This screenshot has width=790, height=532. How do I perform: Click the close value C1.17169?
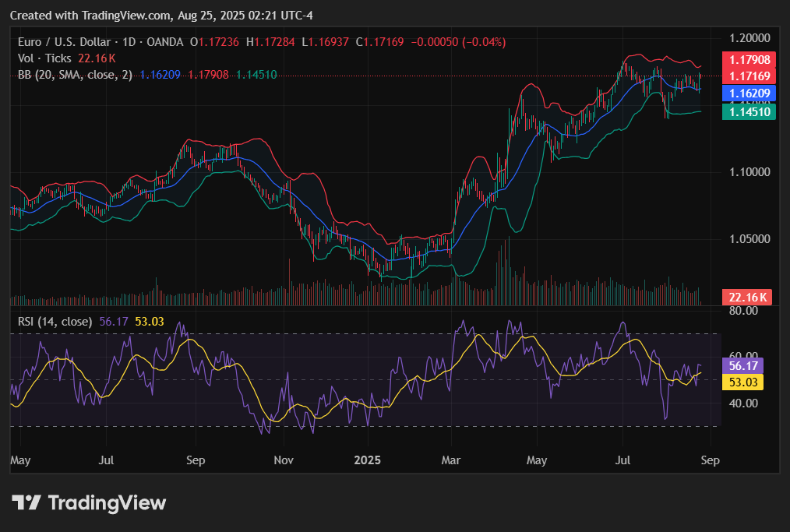coord(380,42)
